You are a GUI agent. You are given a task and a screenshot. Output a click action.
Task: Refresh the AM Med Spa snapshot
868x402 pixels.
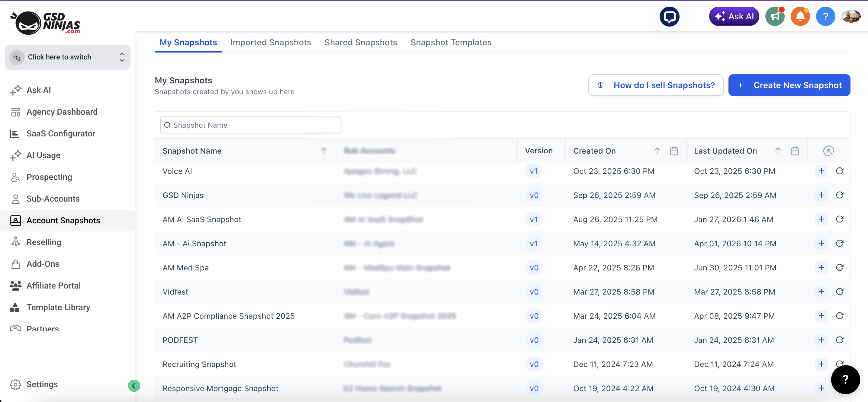click(839, 268)
